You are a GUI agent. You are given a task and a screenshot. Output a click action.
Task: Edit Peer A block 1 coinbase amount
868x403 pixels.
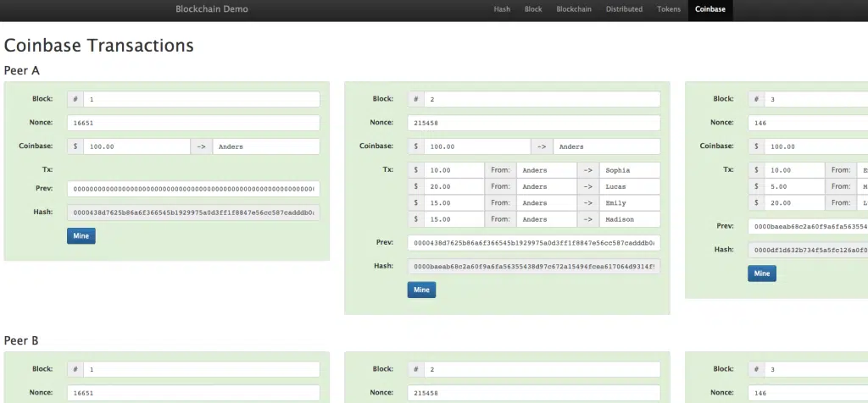(x=136, y=146)
